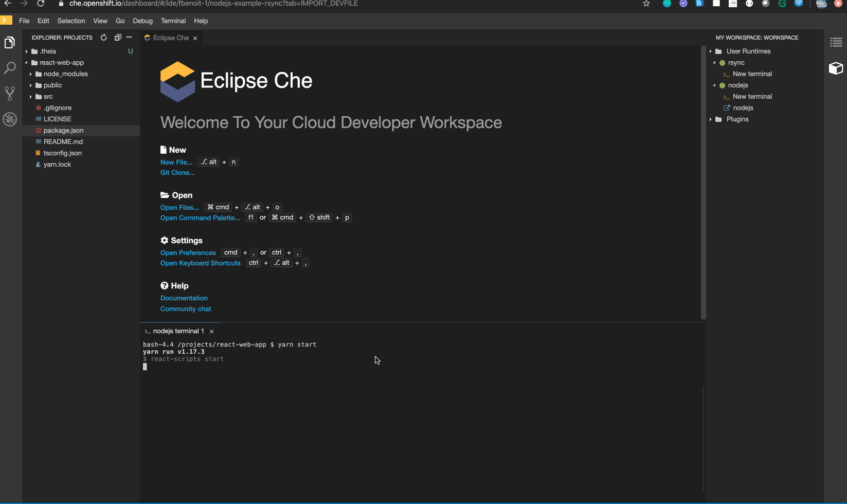The height and width of the screenshot is (504, 847).
Task: Open the Explorer more actions ellipsis
Action: [x=129, y=37]
